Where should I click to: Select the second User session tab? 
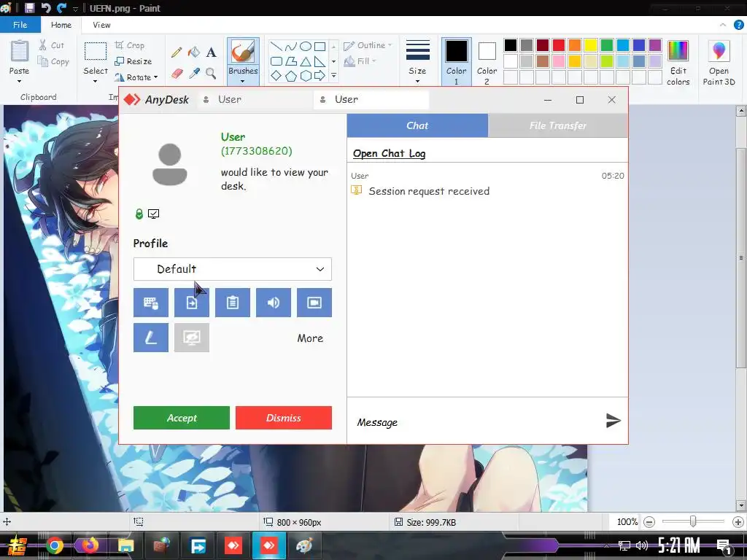coord(371,99)
